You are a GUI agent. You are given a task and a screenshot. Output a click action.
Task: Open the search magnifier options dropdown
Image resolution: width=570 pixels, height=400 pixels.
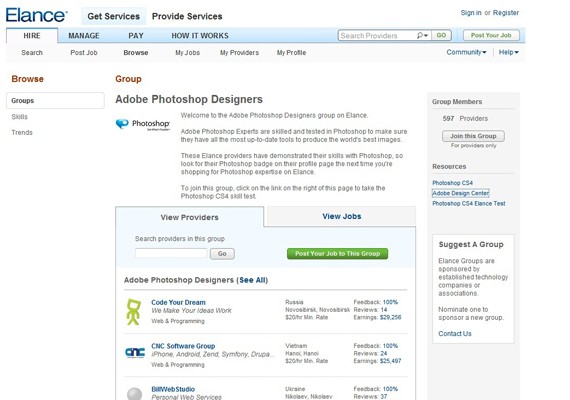tap(422, 35)
